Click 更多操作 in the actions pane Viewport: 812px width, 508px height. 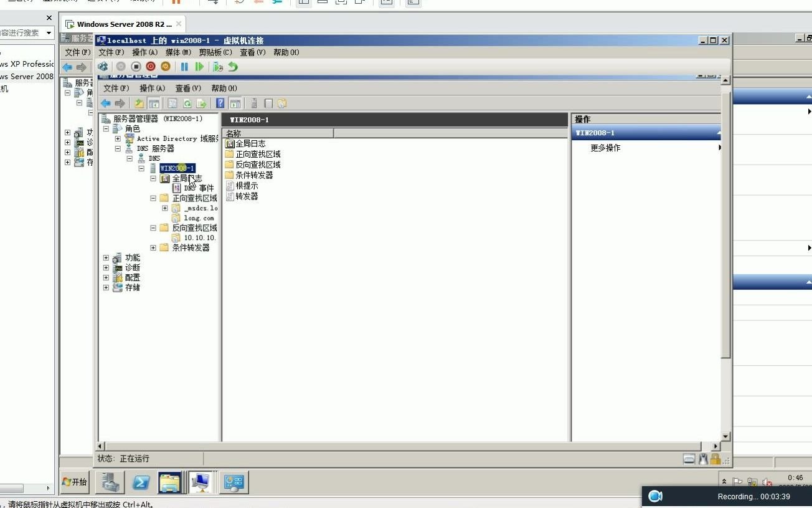pyautogui.click(x=605, y=148)
